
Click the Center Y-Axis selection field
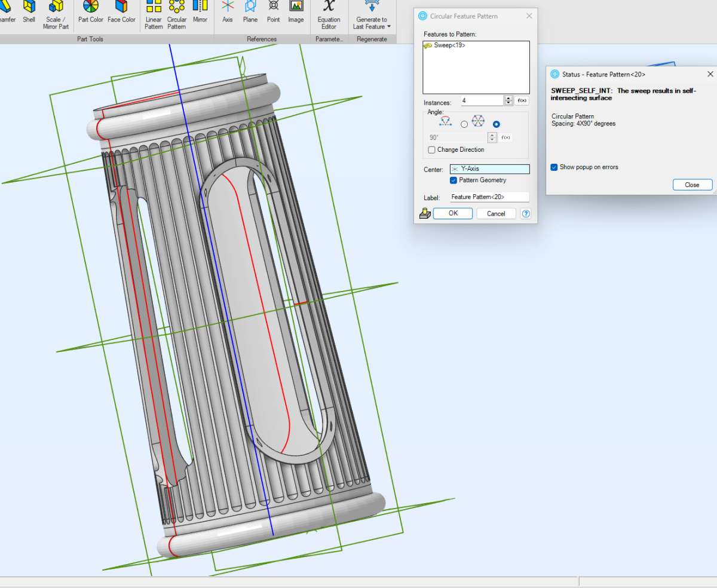coord(489,169)
